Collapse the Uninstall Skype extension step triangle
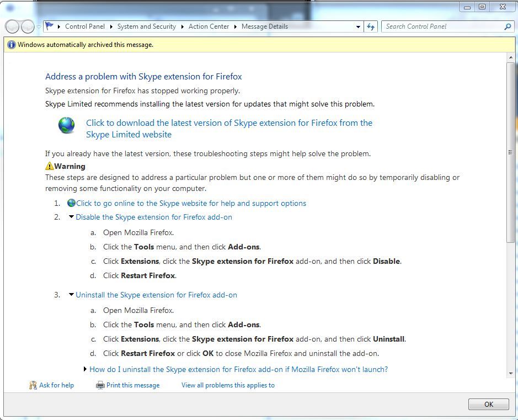 pos(71,295)
